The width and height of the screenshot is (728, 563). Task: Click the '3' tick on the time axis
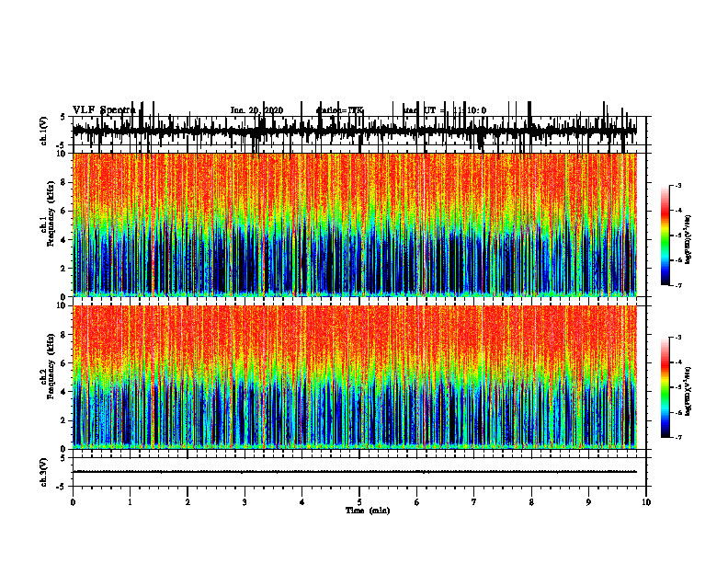pos(245,502)
